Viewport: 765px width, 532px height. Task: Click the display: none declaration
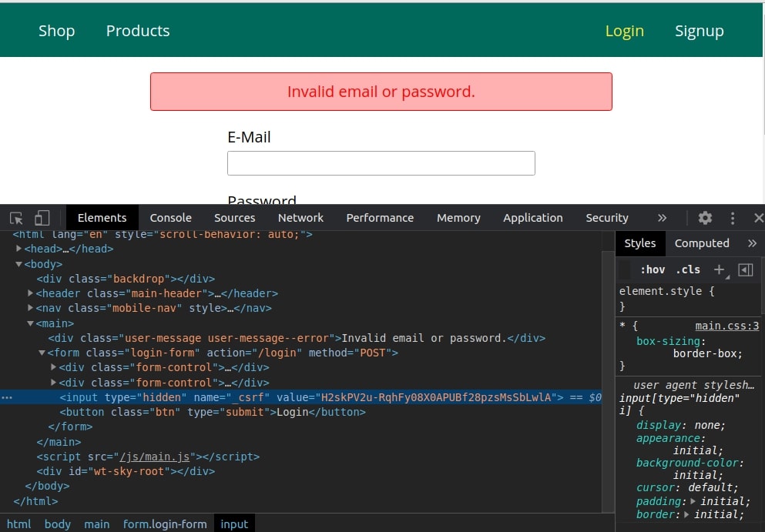681,425
